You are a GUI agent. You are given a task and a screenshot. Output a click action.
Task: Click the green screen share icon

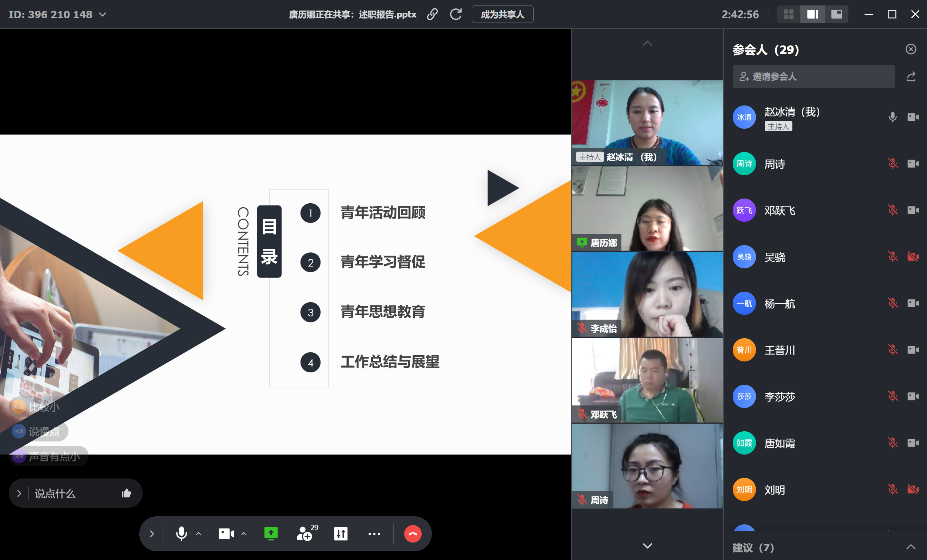point(271,533)
